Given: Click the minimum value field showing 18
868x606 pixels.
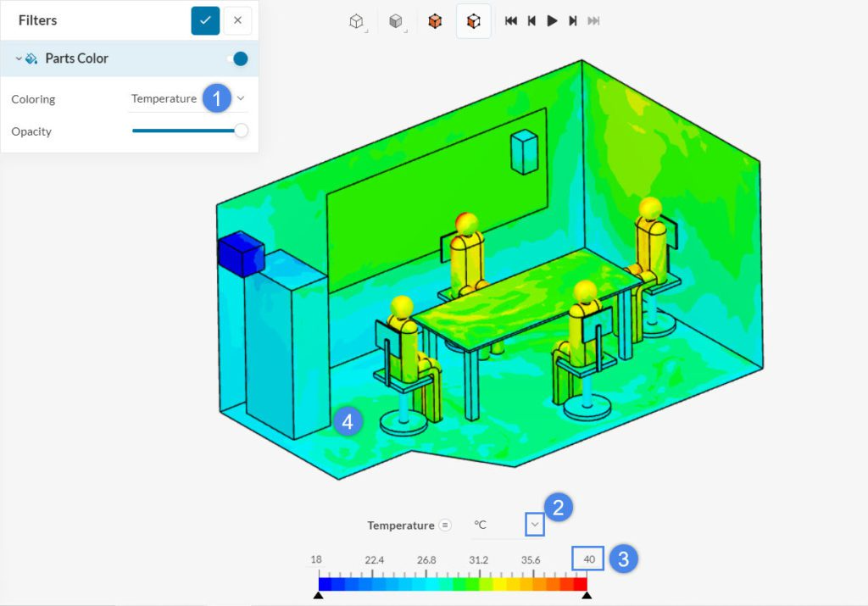Looking at the screenshot, I should point(316,559).
